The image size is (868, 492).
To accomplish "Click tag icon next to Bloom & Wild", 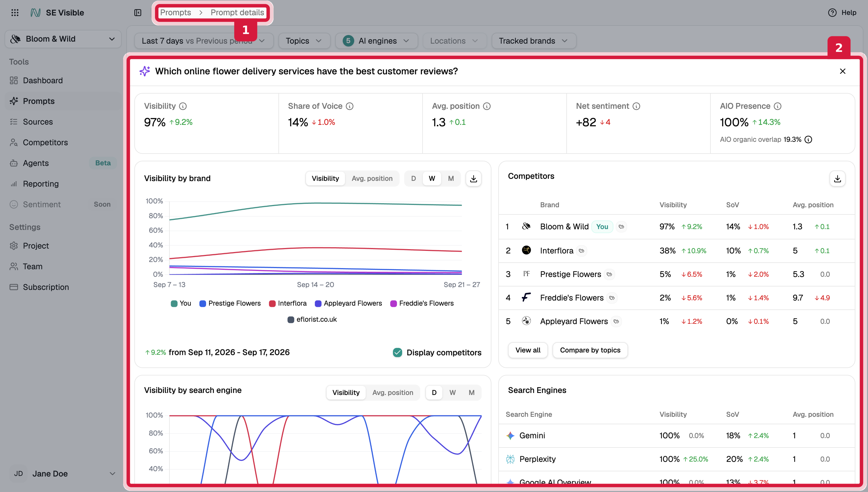I will coord(621,227).
